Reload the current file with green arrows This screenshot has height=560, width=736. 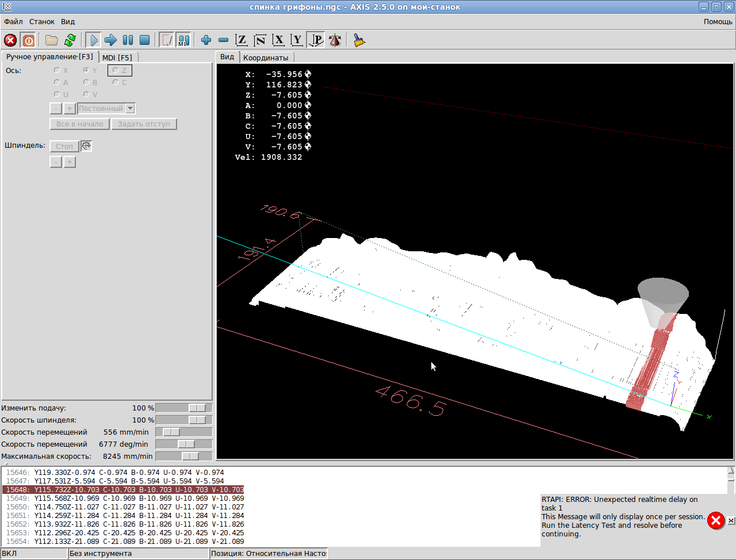70,40
